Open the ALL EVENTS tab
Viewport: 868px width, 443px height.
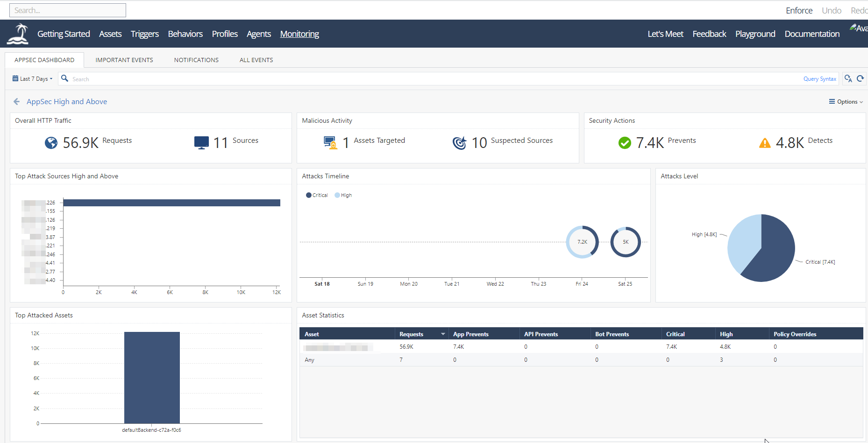pyautogui.click(x=256, y=60)
